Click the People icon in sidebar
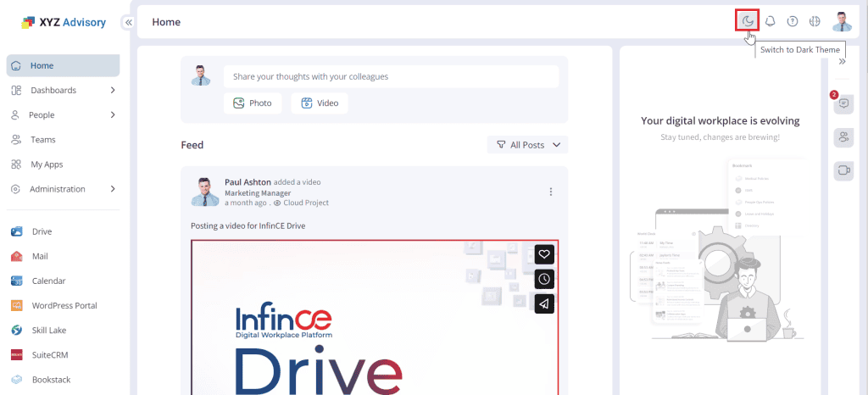The image size is (868, 395). 16,115
